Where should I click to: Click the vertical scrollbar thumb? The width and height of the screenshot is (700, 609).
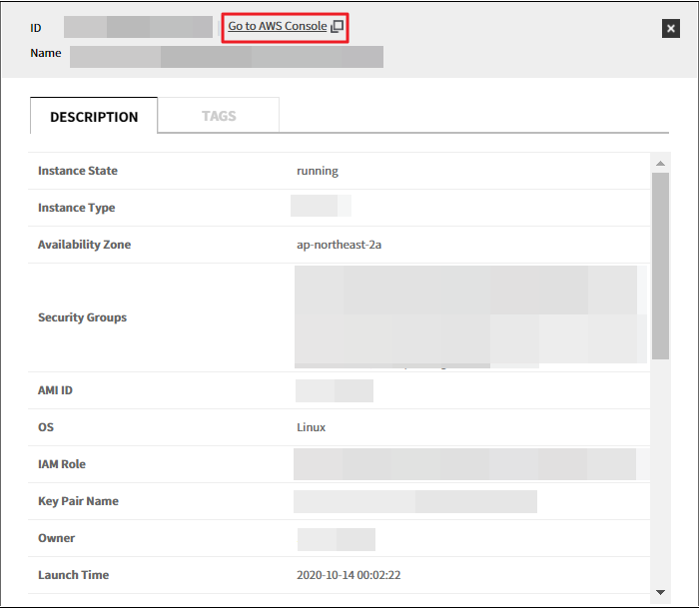[x=660, y=265]
